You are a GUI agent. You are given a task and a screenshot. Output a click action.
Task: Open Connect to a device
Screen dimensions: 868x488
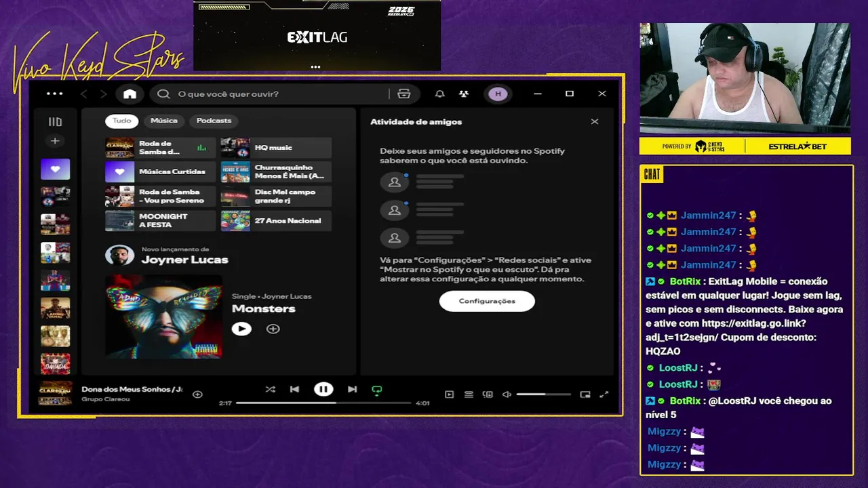(x=488, y=394)
